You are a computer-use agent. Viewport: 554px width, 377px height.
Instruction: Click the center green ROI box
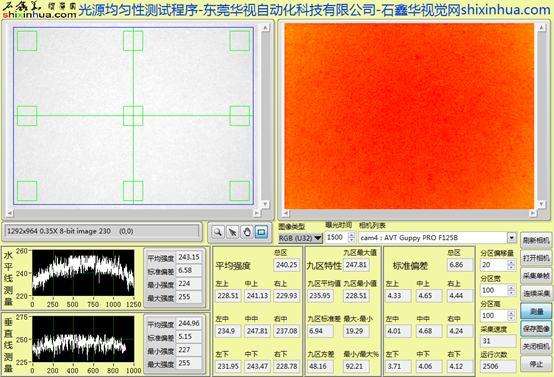(133, 116)
